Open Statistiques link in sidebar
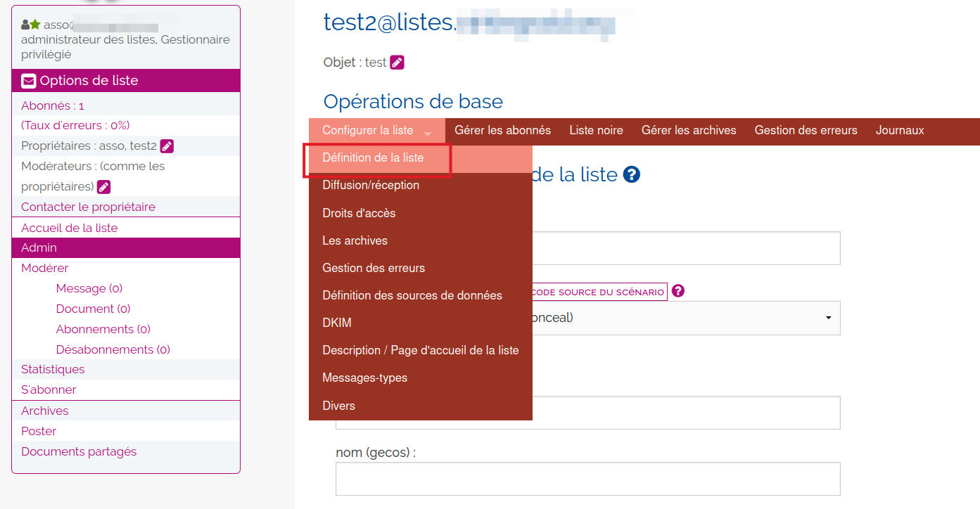 pos(53,369)
